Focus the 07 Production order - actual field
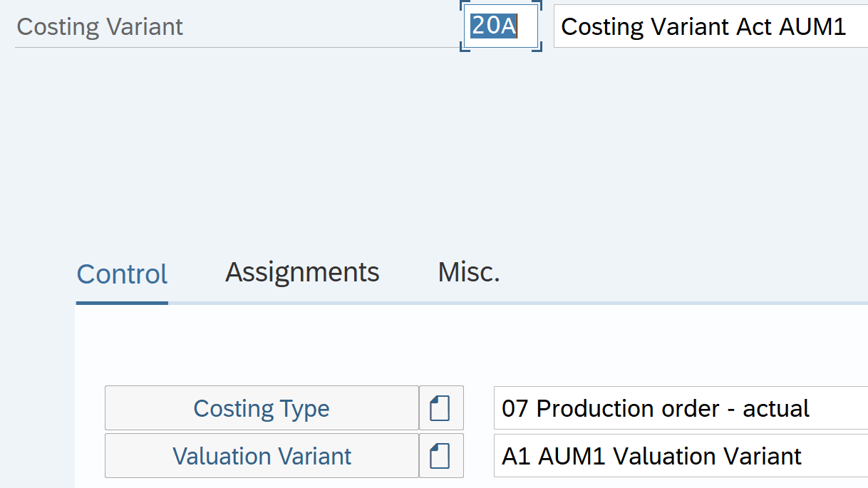This screenshot has width=868, height=488. point(677,409)
